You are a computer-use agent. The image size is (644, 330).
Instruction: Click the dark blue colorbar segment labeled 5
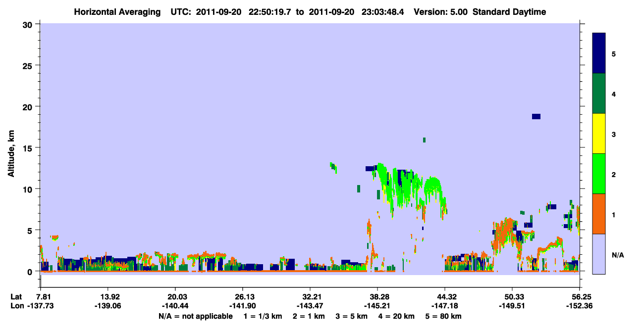[599, 53]
